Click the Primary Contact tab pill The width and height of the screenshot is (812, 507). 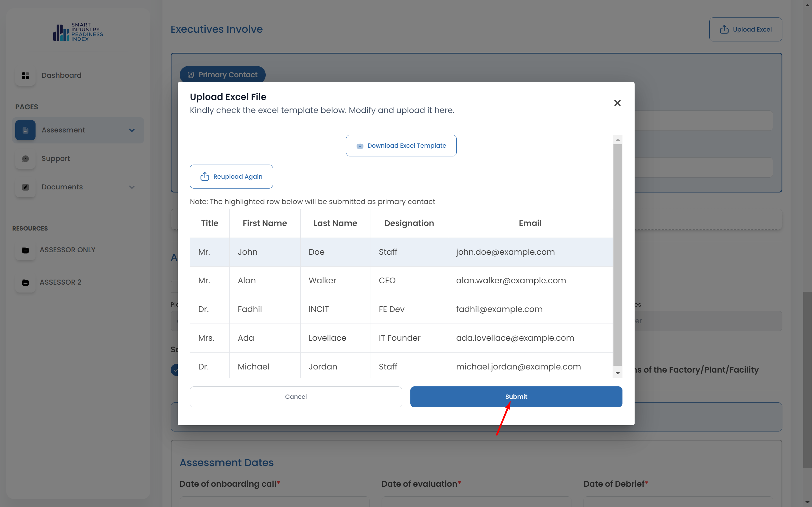[x=223, y=74]
